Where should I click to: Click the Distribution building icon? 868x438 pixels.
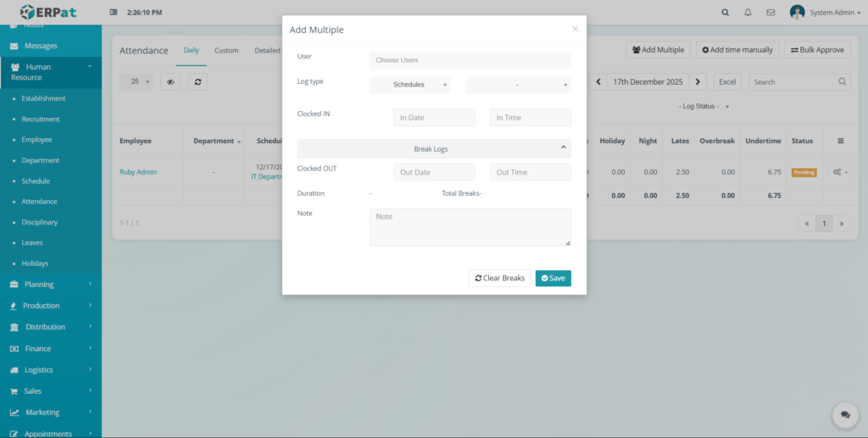tap(14, 327)
